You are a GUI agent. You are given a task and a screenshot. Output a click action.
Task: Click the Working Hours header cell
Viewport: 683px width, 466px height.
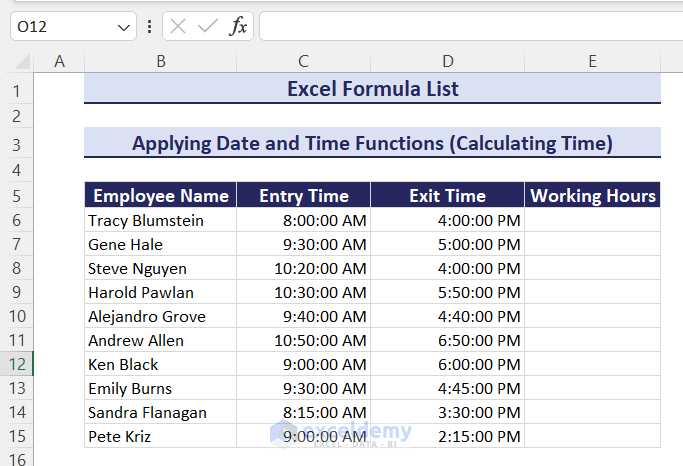point(592,196)
